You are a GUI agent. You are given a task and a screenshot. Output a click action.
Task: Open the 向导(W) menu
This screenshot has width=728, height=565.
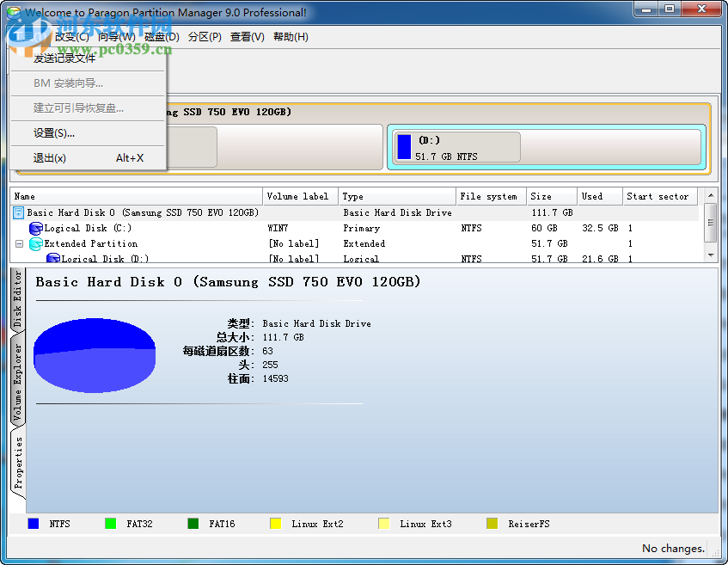(x=117, y=37)
